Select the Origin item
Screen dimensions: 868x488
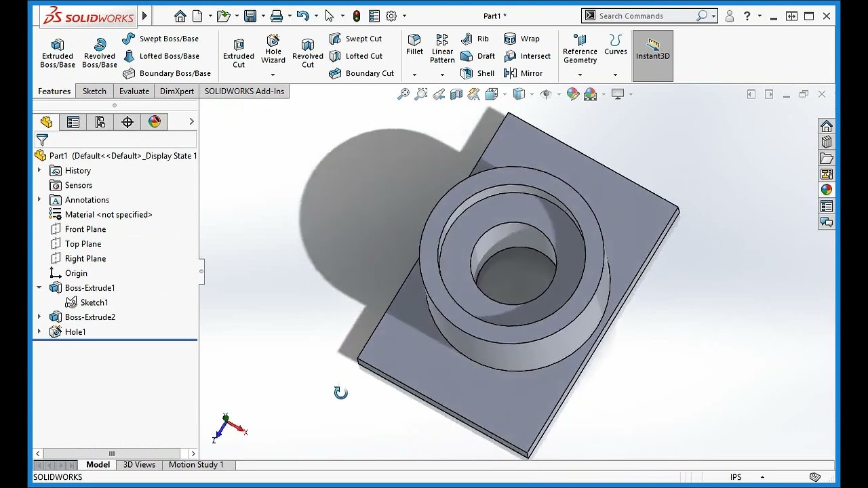68,273
